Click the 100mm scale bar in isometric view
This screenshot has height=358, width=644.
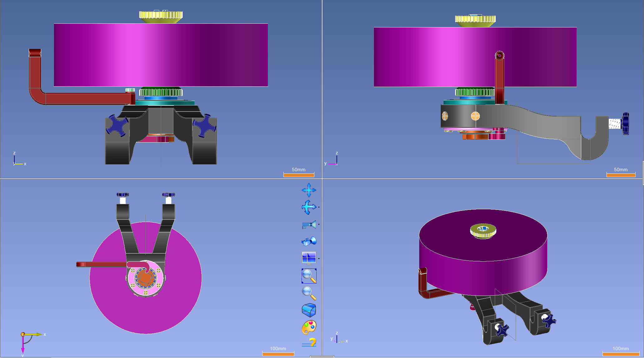coord(620,354)
